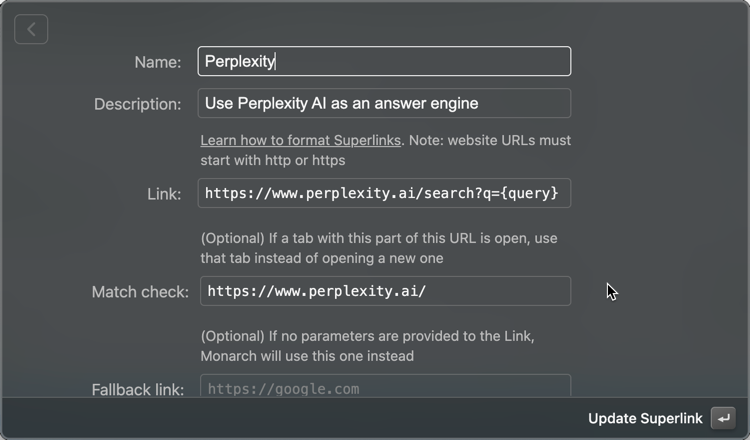Edit the Description text field
Screen dimensions: 750x440
pyautogui.click(x=385, y=103)
